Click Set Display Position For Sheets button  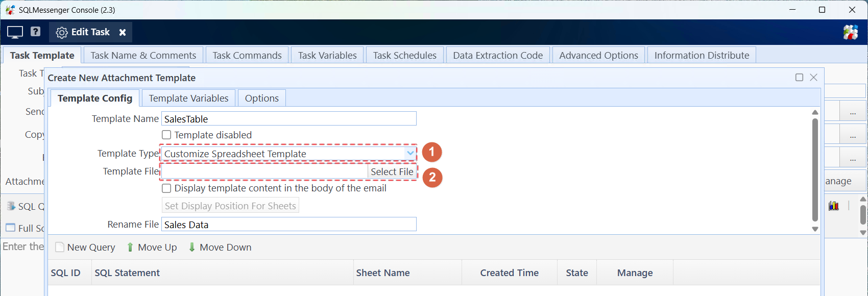point(230,206)
